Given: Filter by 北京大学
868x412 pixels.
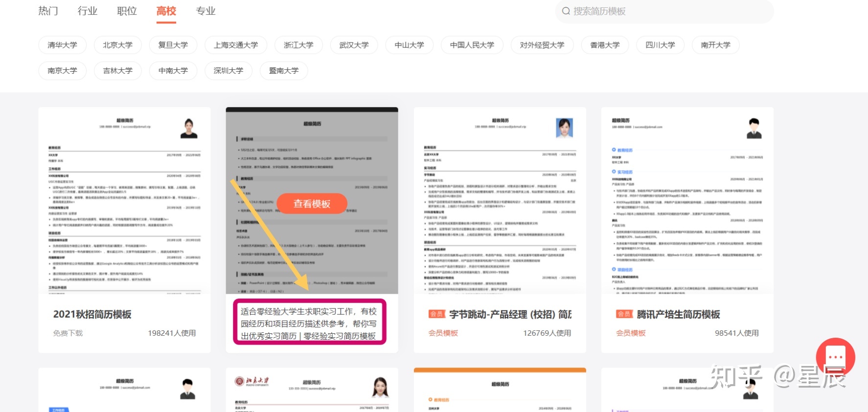Looking at the screenshot, I should click(x=117, y=45).
